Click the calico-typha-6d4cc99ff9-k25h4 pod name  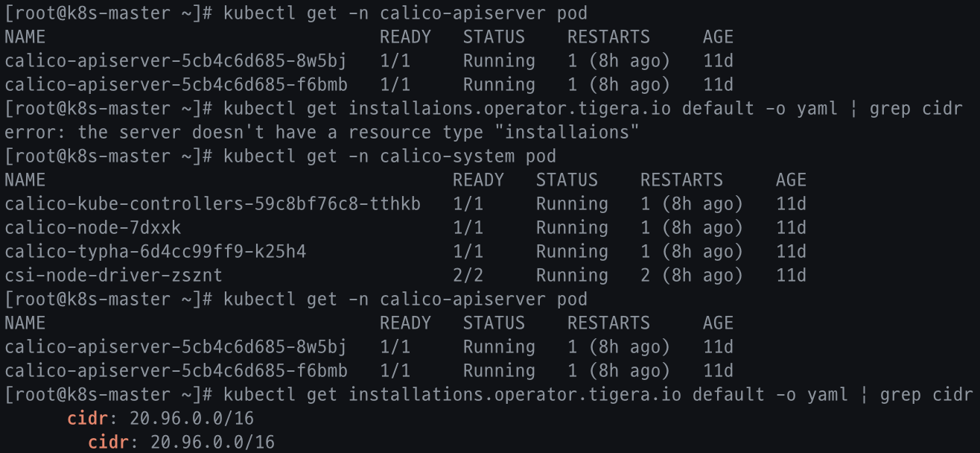pos(155,252)
